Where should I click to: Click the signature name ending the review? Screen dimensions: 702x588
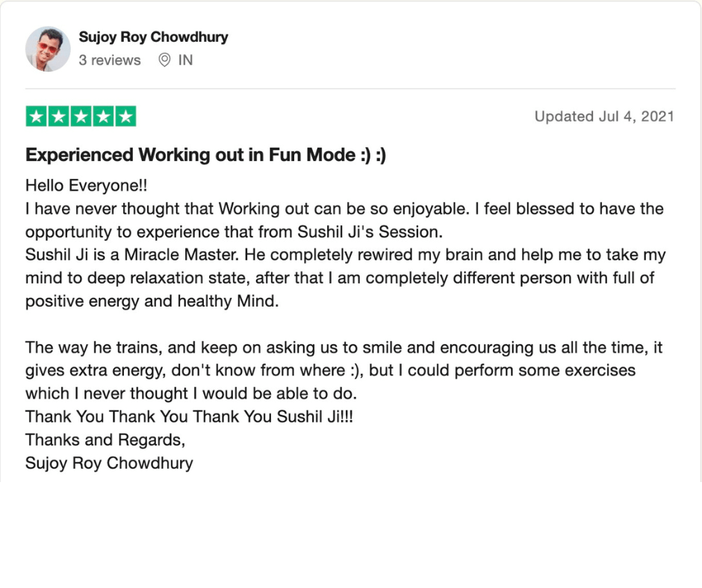109,463
